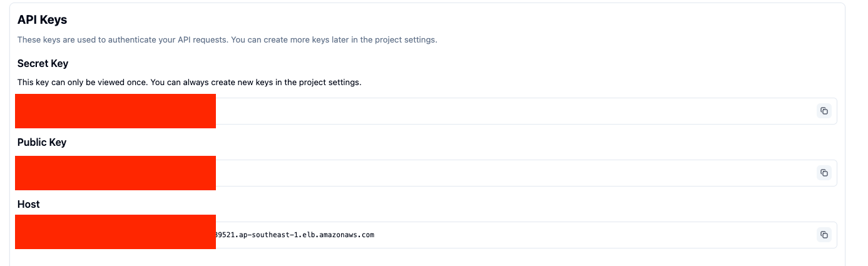Click the "Public Key" label
Viewport: 868px width, 266px height.
(42, 142)
